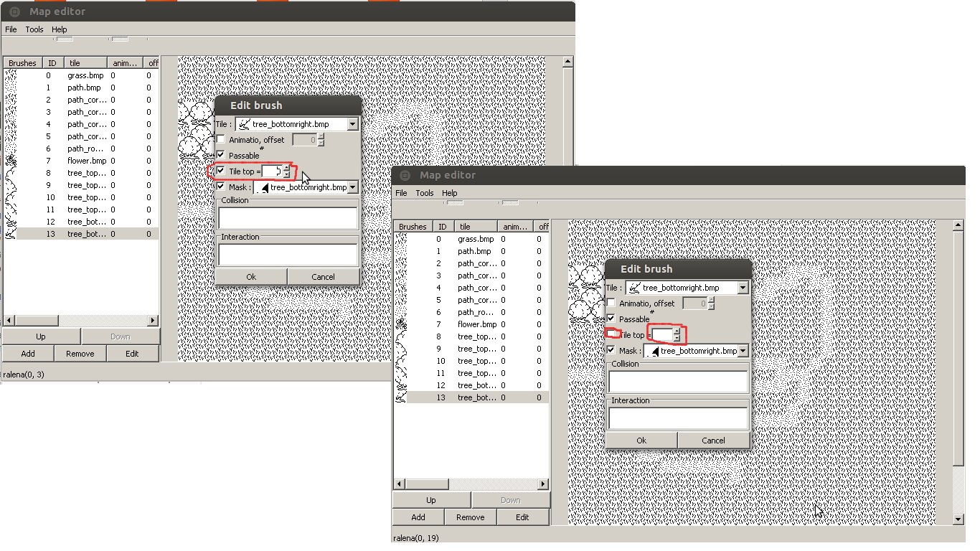The width and height of the screenshot is (980, 551).
Task: Click the window menu icon of back Map editor
Action: pos(14,11)
